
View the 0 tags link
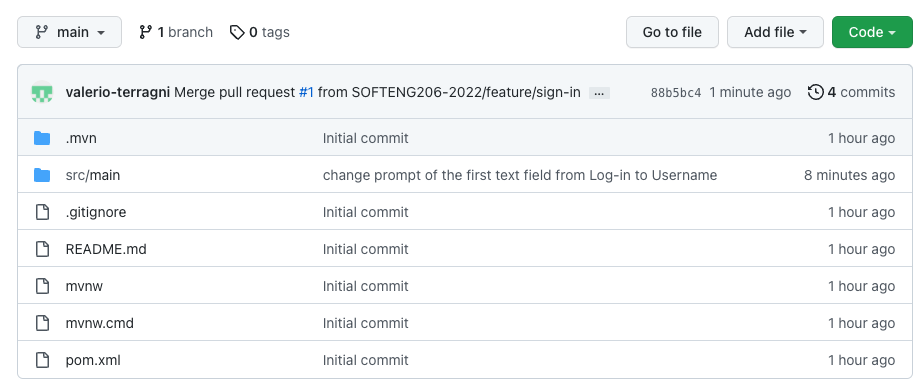[260, 32]
